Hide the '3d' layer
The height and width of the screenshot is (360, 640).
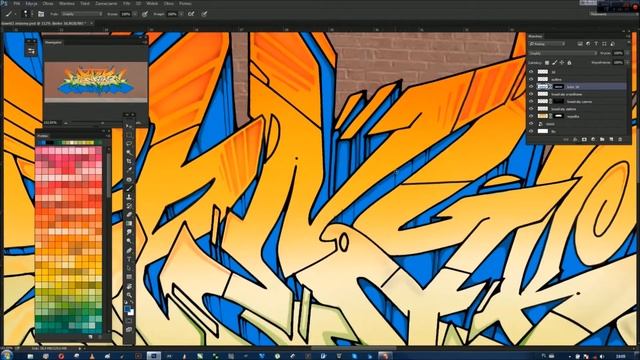tap(531, 72)
